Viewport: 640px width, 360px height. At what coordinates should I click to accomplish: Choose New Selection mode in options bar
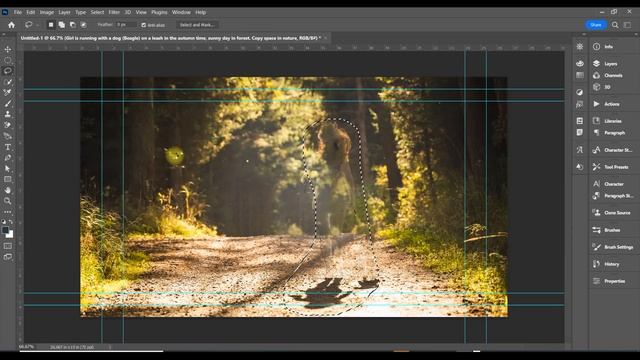click(51, 25)
